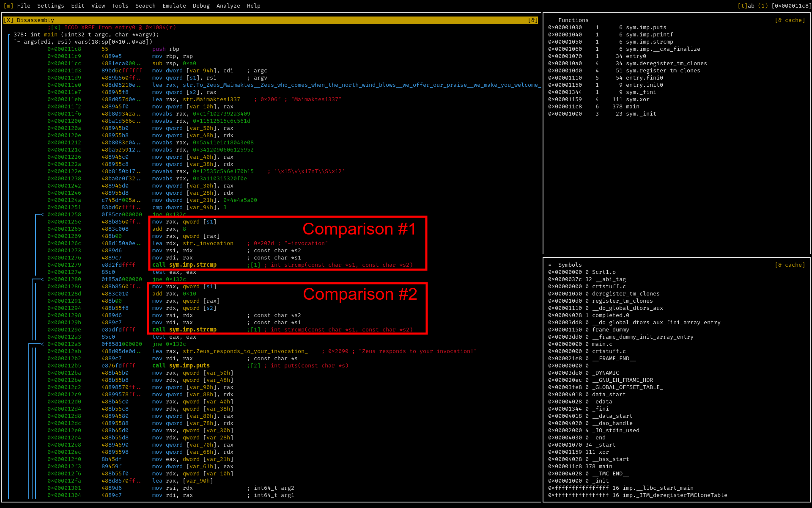Collapse Functions panel using equals marker

coord(550,20)
